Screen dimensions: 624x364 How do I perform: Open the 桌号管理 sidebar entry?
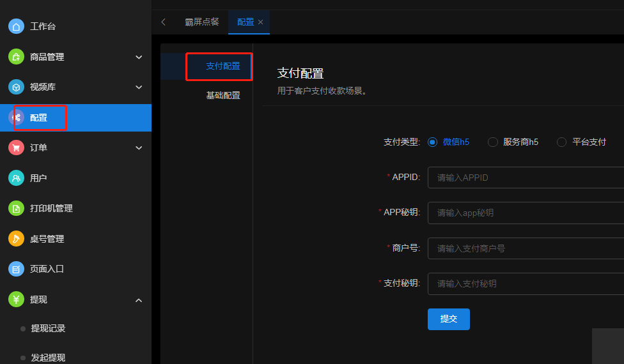point(75,239)
